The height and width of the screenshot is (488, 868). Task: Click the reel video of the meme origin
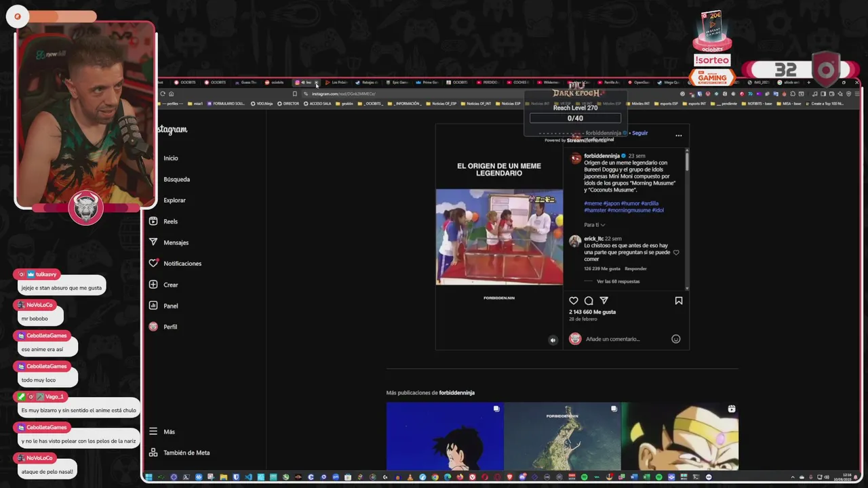(499, 237)
